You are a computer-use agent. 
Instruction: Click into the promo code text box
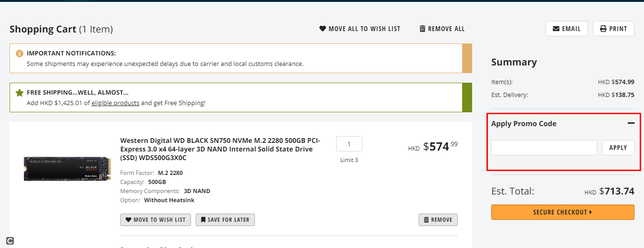tap(544, 148)
